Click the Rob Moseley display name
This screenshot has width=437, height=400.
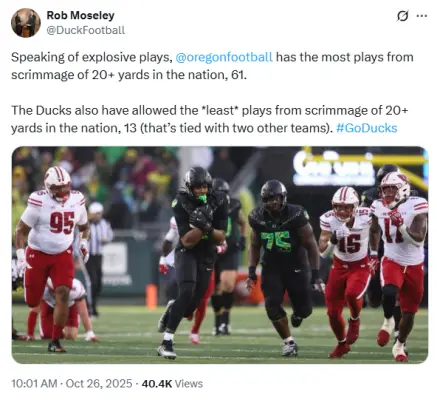(x=80, y=15)
